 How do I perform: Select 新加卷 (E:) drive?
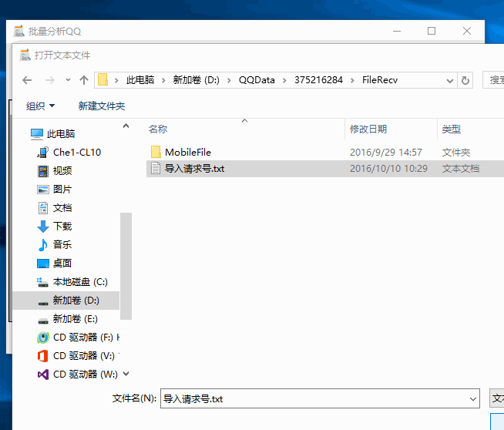[x=68, y=319]
